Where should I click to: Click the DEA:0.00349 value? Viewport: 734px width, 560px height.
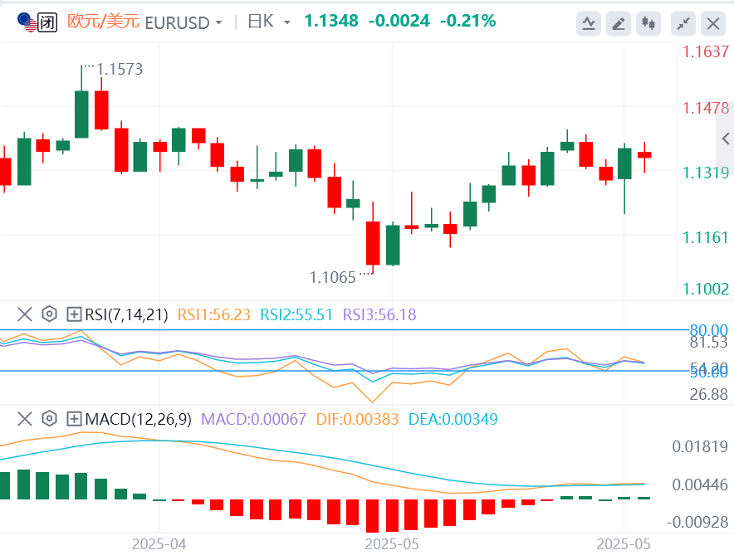tap(453, 419)
